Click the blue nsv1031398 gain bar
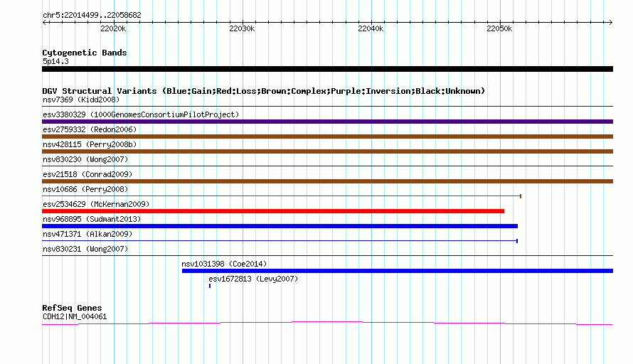Viewport: 633px width, 364px height. click(x=398, y=271)
